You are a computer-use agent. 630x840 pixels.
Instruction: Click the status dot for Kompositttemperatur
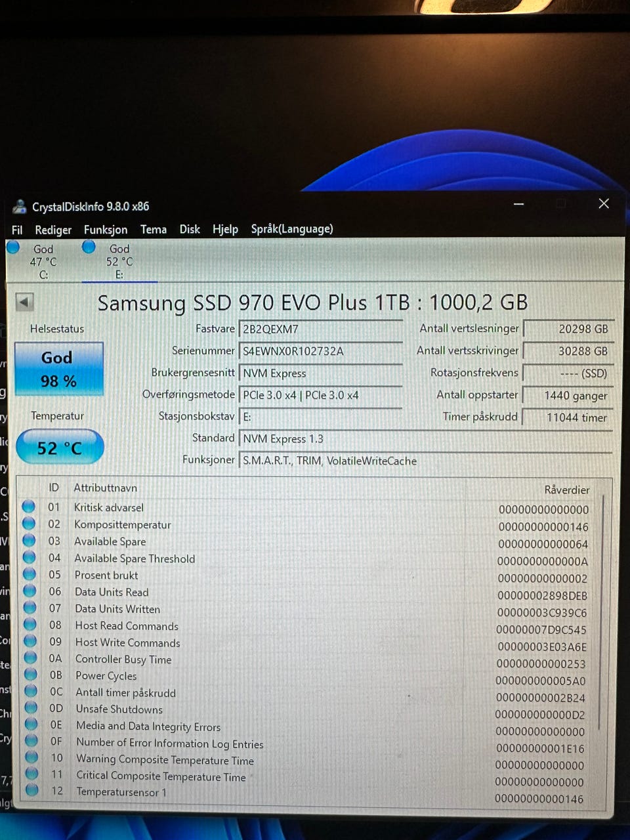click(x=29, y=523)
